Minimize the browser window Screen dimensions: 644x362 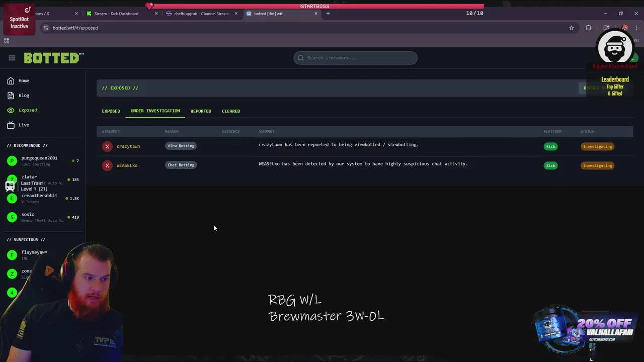[605, 14]
